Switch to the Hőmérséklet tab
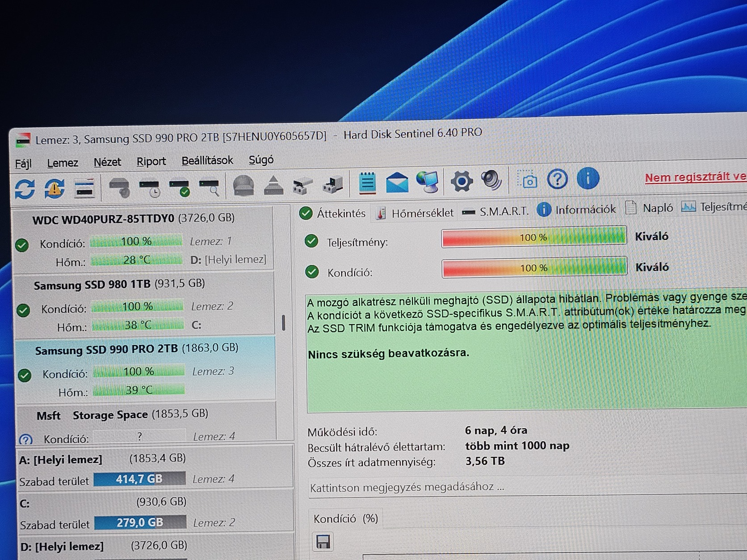747x560 pixels. (415, 213)
